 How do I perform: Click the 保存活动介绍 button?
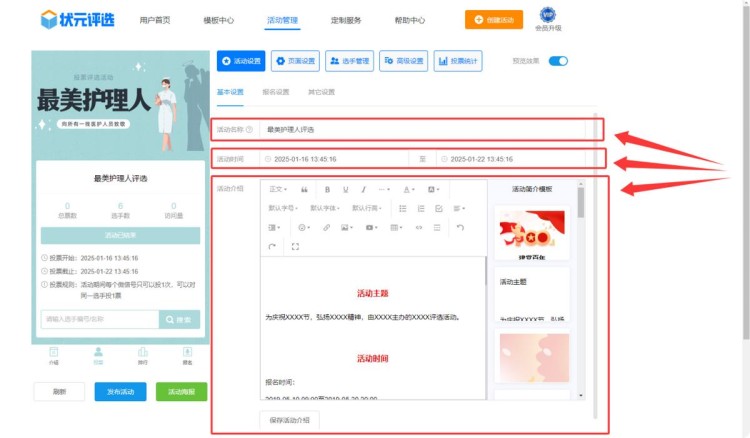[290, 420]
